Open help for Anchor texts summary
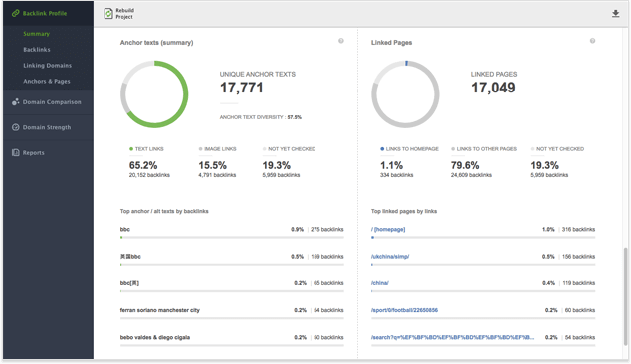This screenshot has width=631, height=364. pyautogui.click(x=341, y=41)
